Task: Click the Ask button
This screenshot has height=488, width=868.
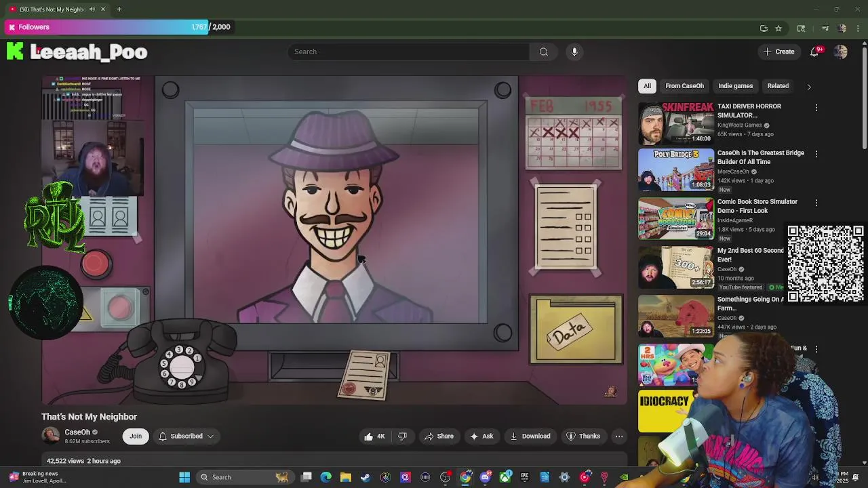Action: coord(481,436)
